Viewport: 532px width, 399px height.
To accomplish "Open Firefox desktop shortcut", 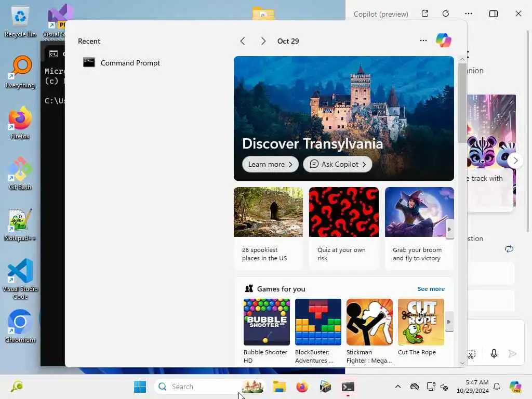I will pos(20,123).
